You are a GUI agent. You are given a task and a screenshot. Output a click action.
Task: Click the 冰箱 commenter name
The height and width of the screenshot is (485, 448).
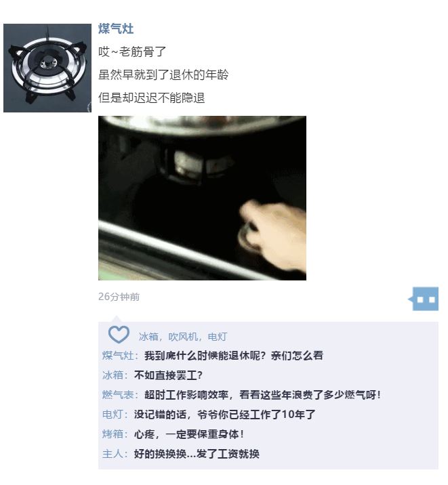pyautogui.click(x=113, y=375)
